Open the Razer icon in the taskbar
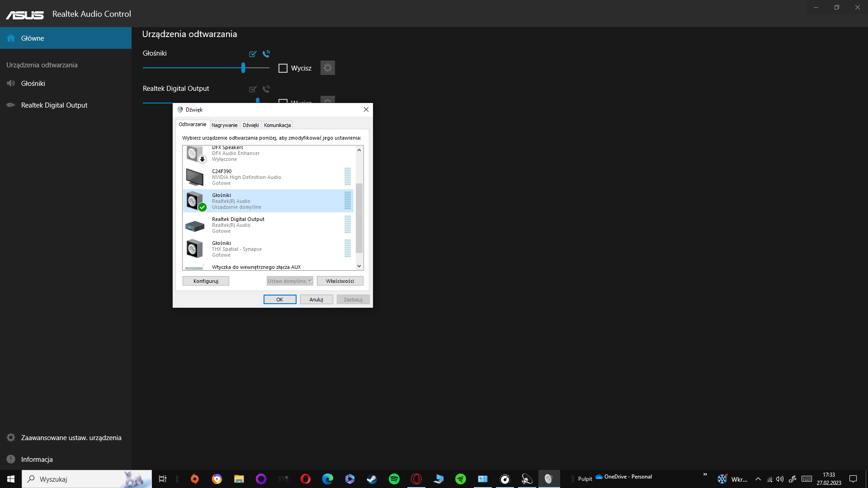 (x=461, y=479)
